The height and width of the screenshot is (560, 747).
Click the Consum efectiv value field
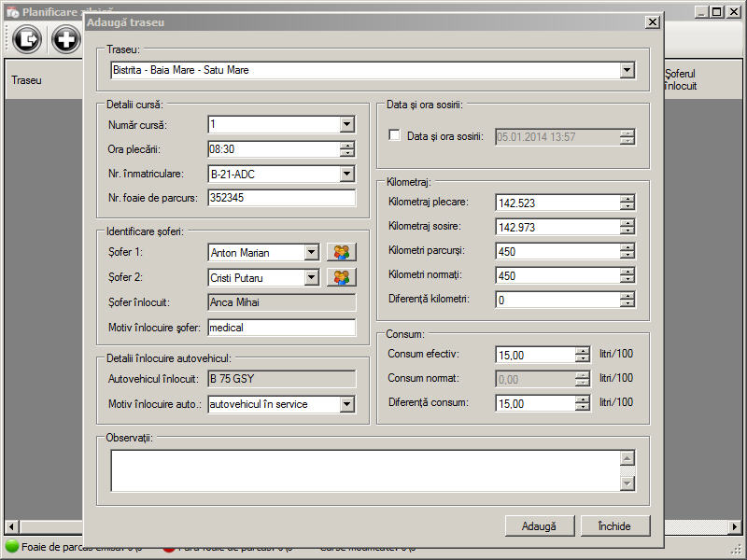tap(535, 355)
